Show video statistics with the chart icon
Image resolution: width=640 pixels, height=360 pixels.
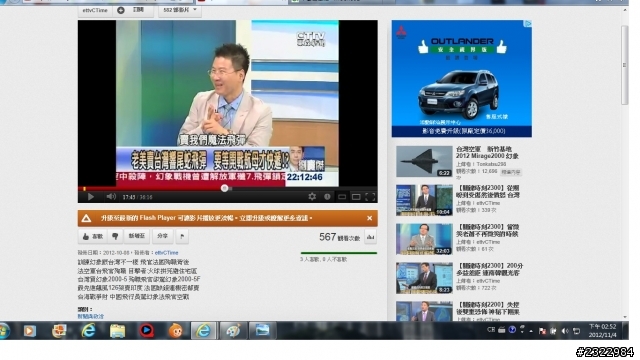(x=371, y=237)
